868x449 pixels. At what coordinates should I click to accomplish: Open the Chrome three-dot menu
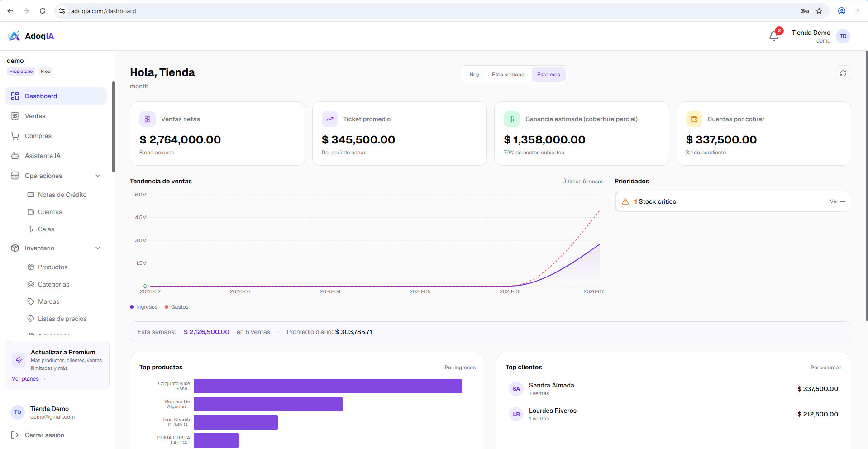pyautogui.click(x=858, y=11)
